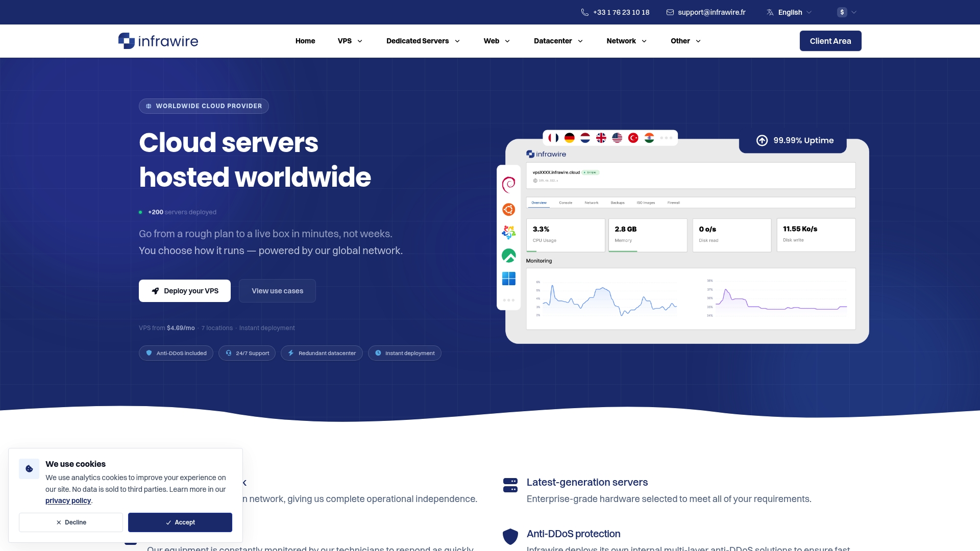Switch to ISO Images tab in preview
The width and height of the screenshot is (980, 551).
click(x=646, y=203)
